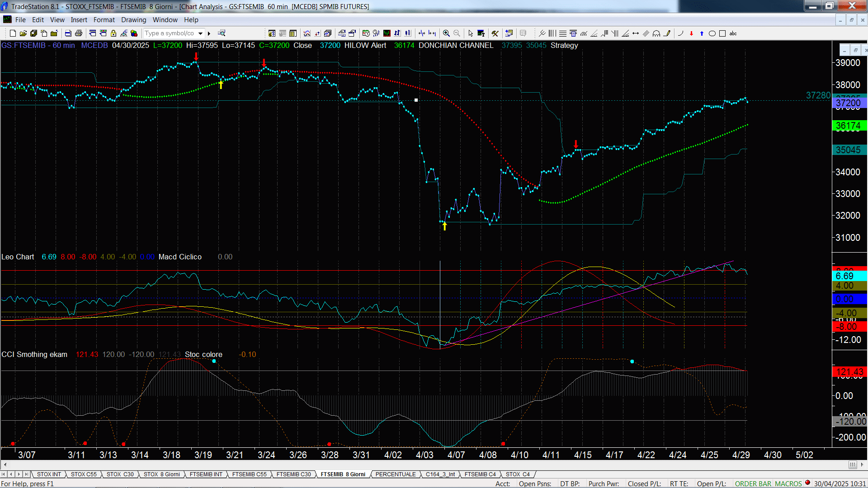868x488 pixels.
Task: Switch to the STOX INT tab
Action: point(49,474)
